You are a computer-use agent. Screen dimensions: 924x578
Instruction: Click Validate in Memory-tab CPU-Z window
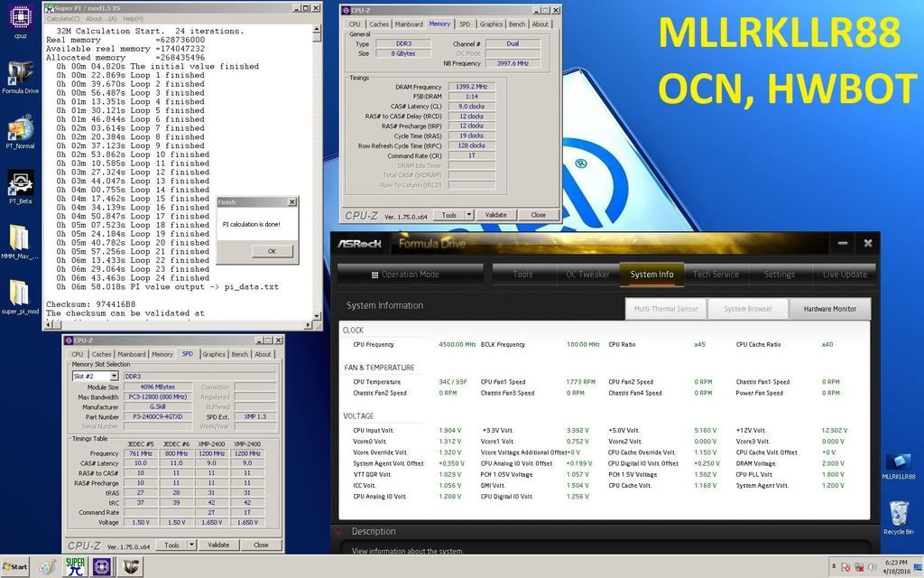(495, 215)
